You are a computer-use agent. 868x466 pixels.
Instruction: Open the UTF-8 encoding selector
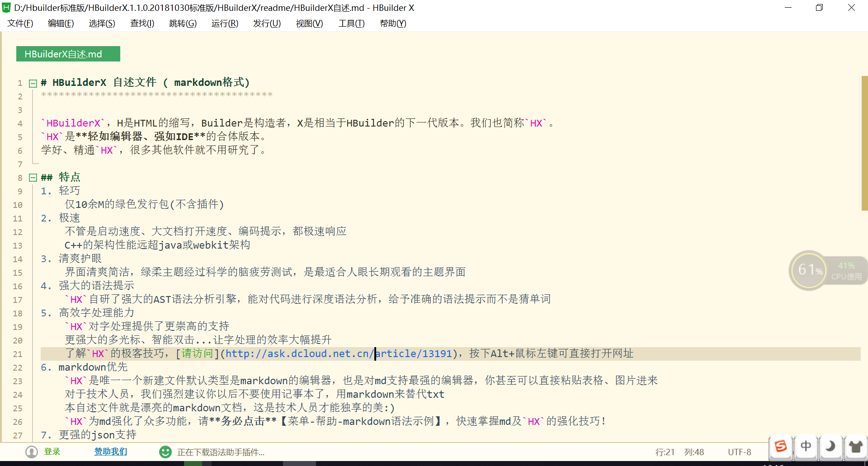pos(739,452)
